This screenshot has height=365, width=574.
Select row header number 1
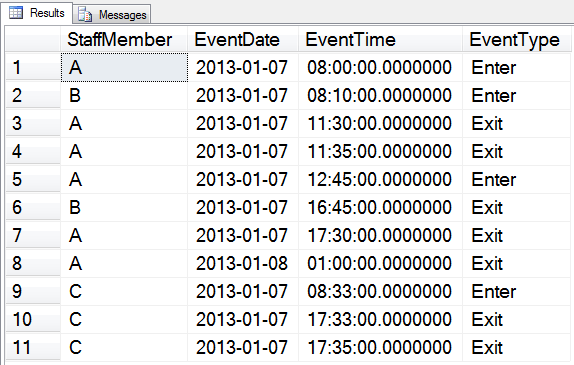(x=33, y=67)
